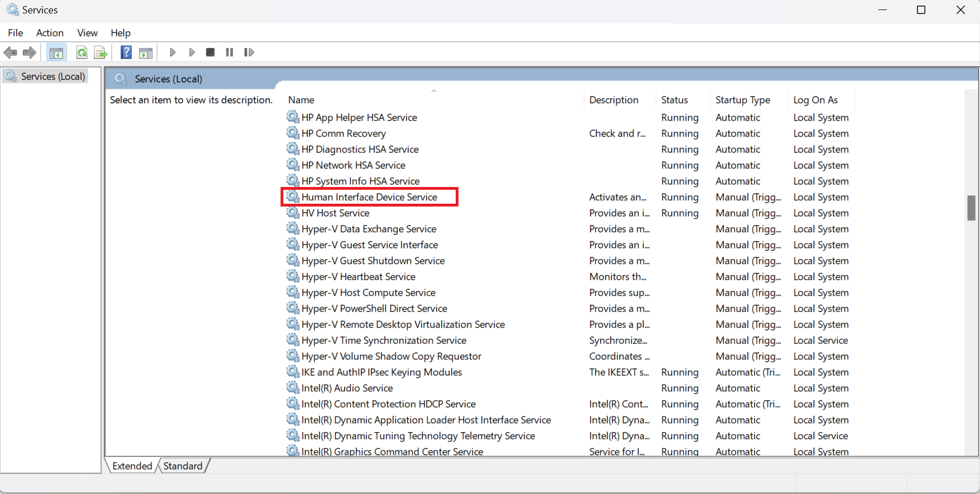This screenshot has width=980, height=494.
Task: Open the Help menu
Action: tap(120, 33)
